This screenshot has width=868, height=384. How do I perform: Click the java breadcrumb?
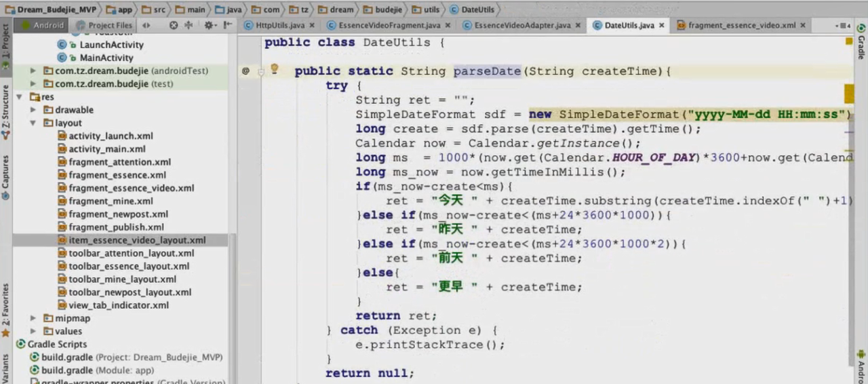(229, 9)
